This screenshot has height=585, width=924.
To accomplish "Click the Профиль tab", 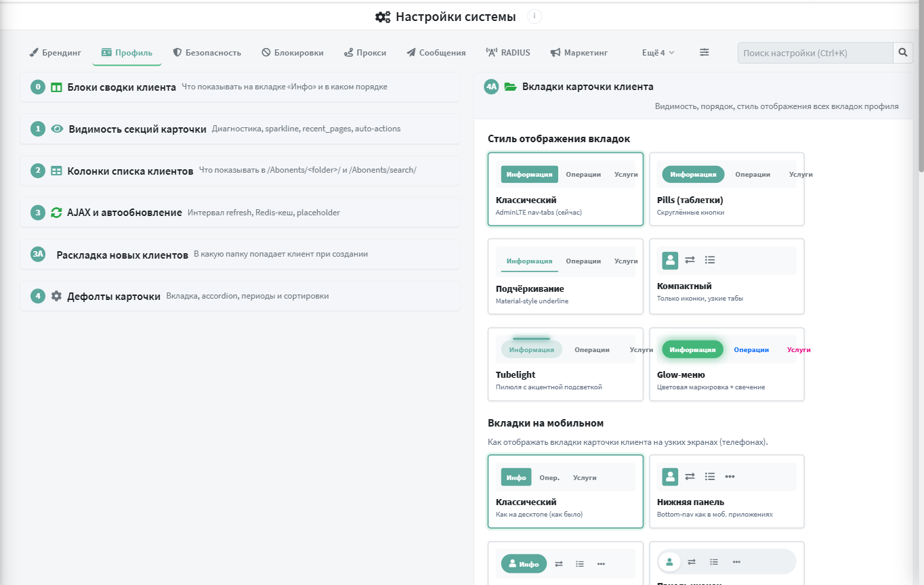I will click(127, 52).
